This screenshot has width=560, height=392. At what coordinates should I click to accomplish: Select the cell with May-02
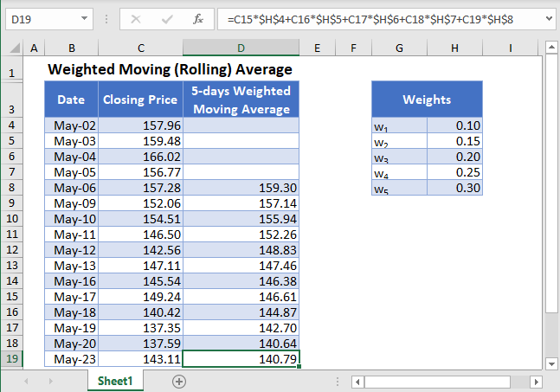72,125
